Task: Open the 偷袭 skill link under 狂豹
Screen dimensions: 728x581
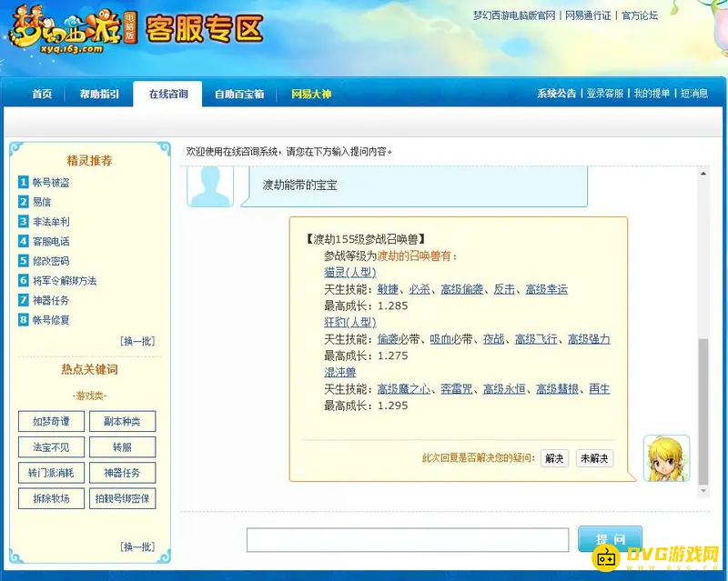Action: click(x=388, y=339)
